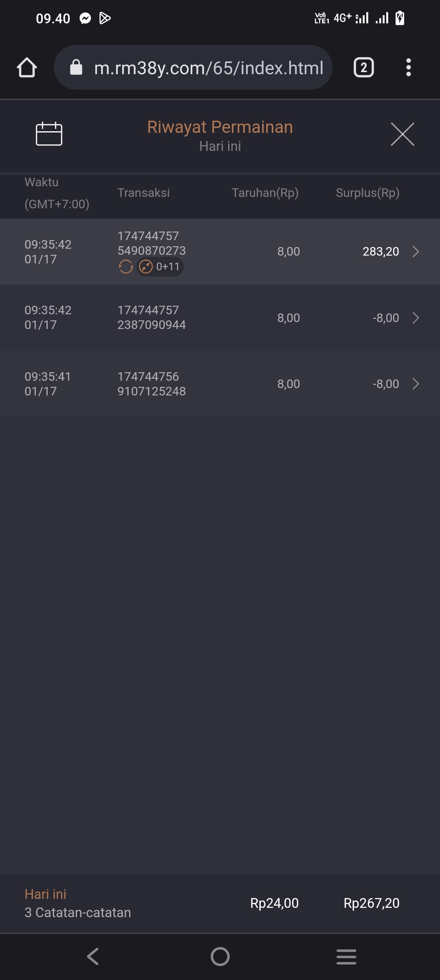Open the browser tab switcher

click(x=363, y=67)
